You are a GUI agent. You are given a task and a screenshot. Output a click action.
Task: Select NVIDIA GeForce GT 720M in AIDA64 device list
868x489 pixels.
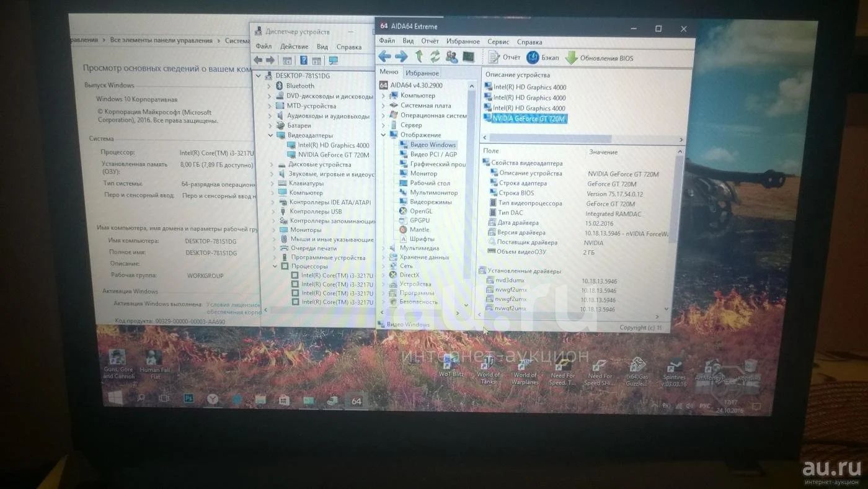pos(525,118)
